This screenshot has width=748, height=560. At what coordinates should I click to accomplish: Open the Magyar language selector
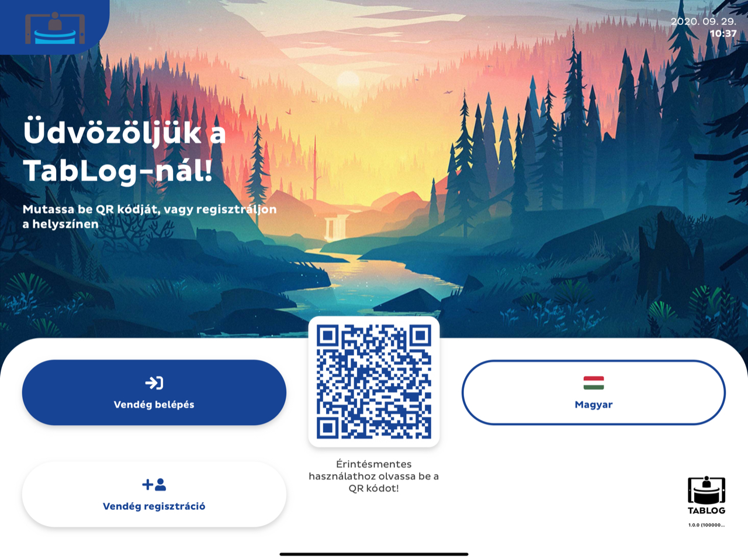click(594, 392)
